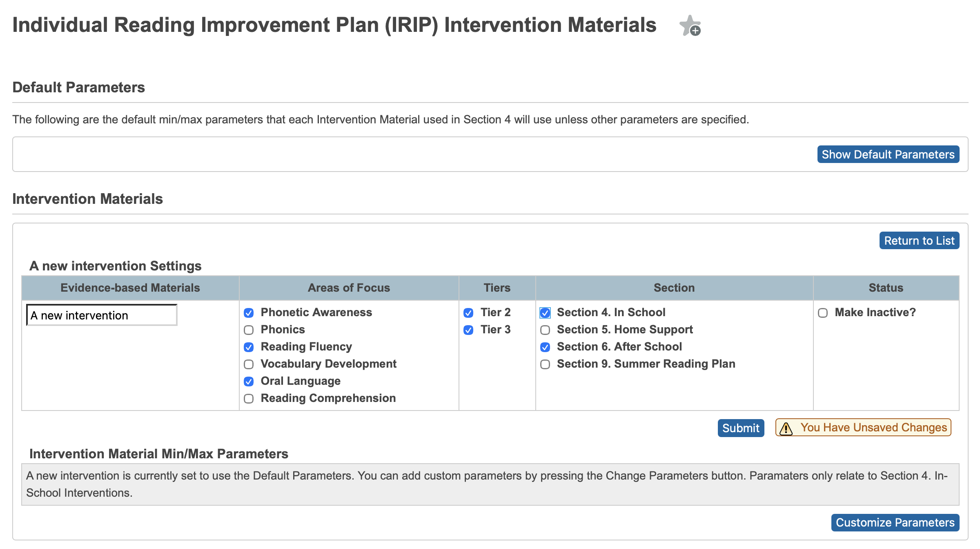Check Vocabulary Development
980x549 pixels.
click(249, 364)
